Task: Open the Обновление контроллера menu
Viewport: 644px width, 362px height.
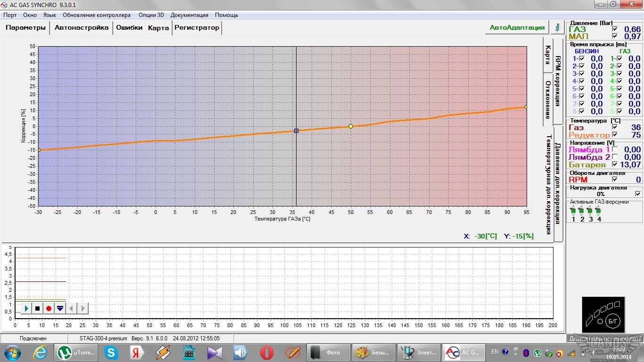Action: [x=97, y=15]
